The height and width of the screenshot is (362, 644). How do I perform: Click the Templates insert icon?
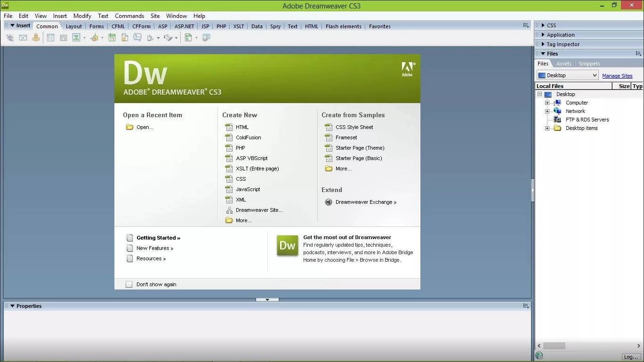point(188,38)
